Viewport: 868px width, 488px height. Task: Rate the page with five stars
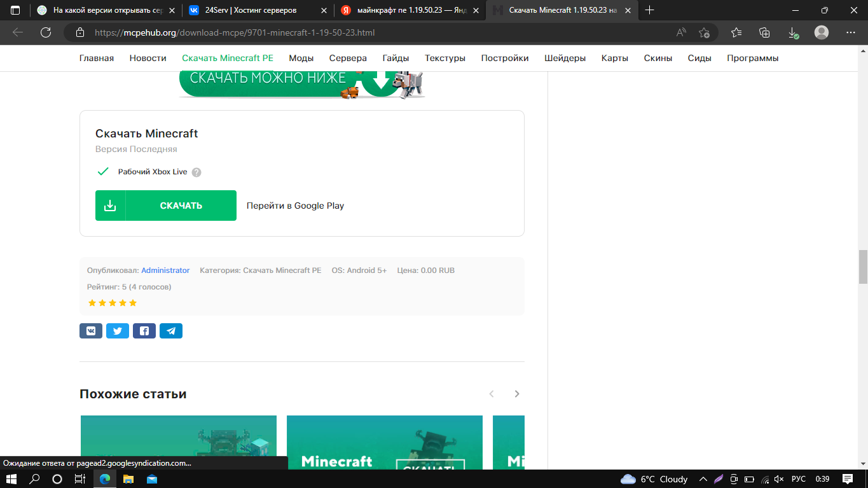[132, 303]
